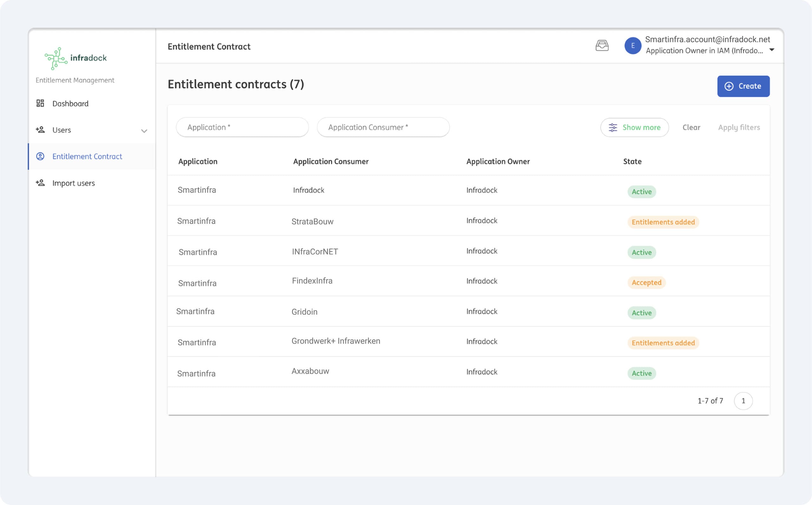Open the inbox tray icon
The image size is (812, 505).
tap(602, 45)
